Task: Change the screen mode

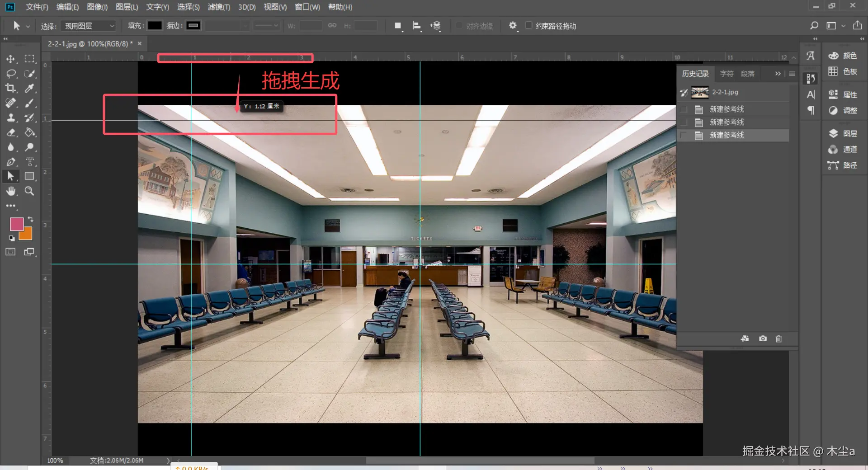Action: point(29,252)
